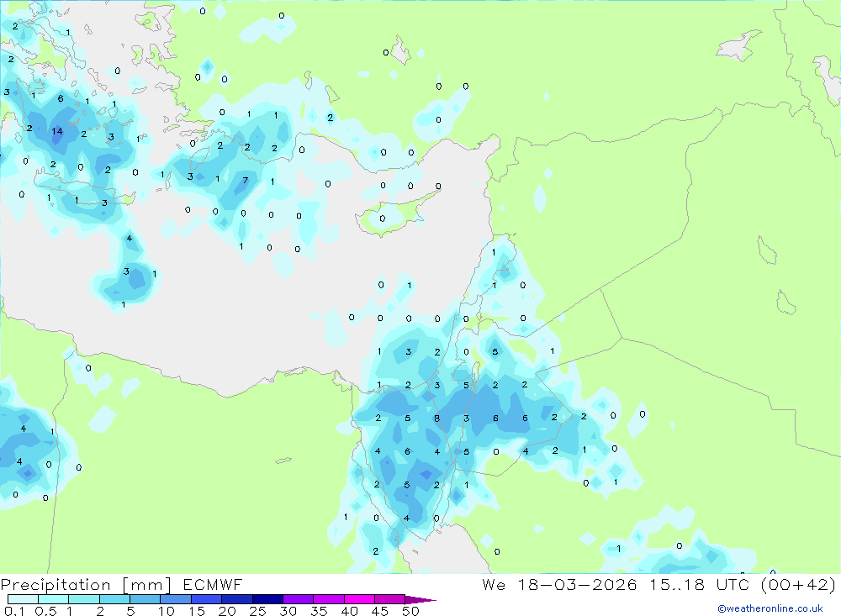The width and height of the screenshot is (841, 616).
Task: Click the legend label '25'
Action: 257,611
